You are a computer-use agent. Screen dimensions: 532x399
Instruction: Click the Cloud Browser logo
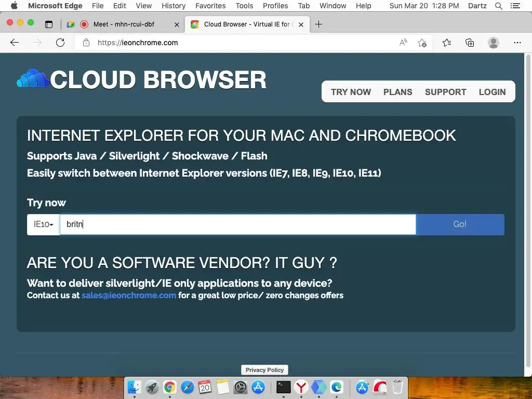pos(141,79)
